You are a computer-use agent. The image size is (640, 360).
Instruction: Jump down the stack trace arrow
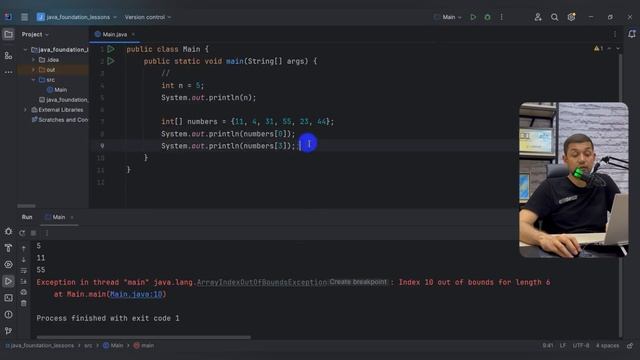24,259
